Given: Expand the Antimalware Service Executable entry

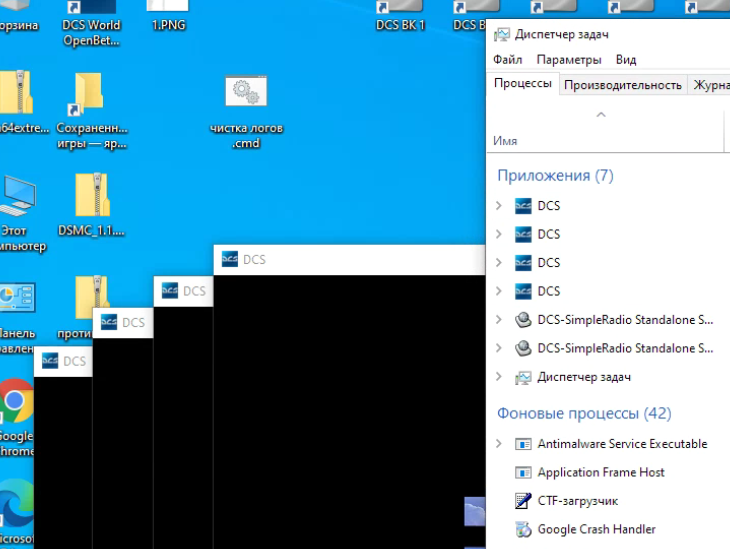Looking at the screenshot, I should pos(499,443).
